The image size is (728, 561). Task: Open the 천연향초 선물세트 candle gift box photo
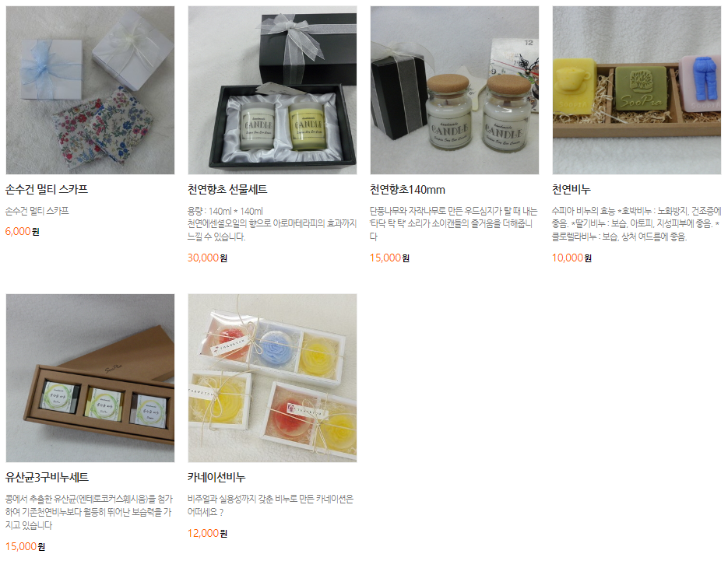coord(272,90)
